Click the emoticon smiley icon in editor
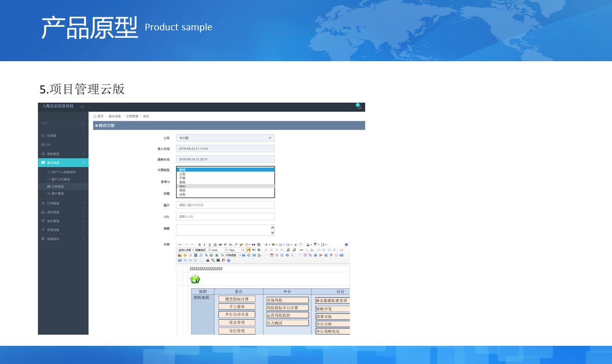This screenshot has height=364, width=612. 185,255
